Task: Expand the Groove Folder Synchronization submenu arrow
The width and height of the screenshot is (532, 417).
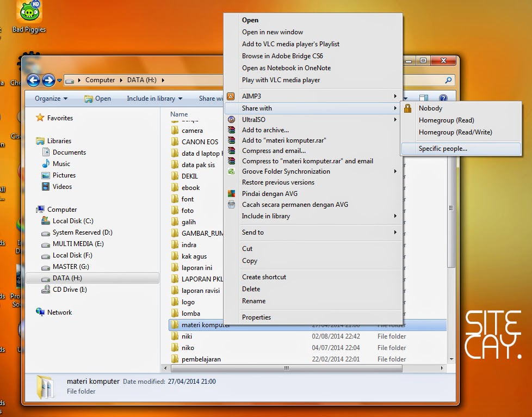Action: (395, 171)
